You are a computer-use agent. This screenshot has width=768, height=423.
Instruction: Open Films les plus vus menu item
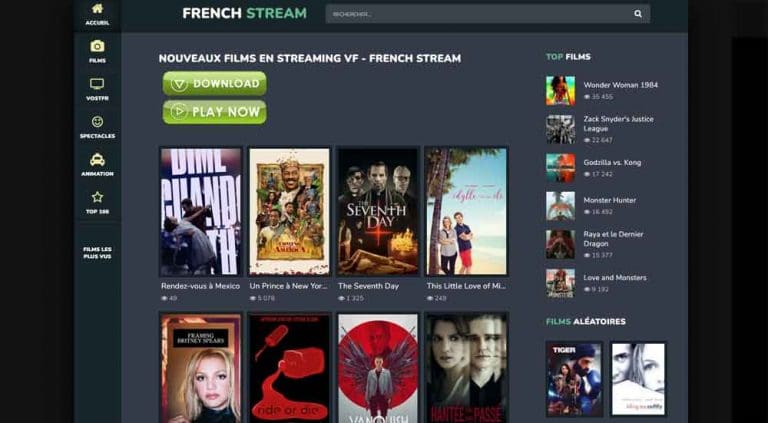click(x=97, y=253)
